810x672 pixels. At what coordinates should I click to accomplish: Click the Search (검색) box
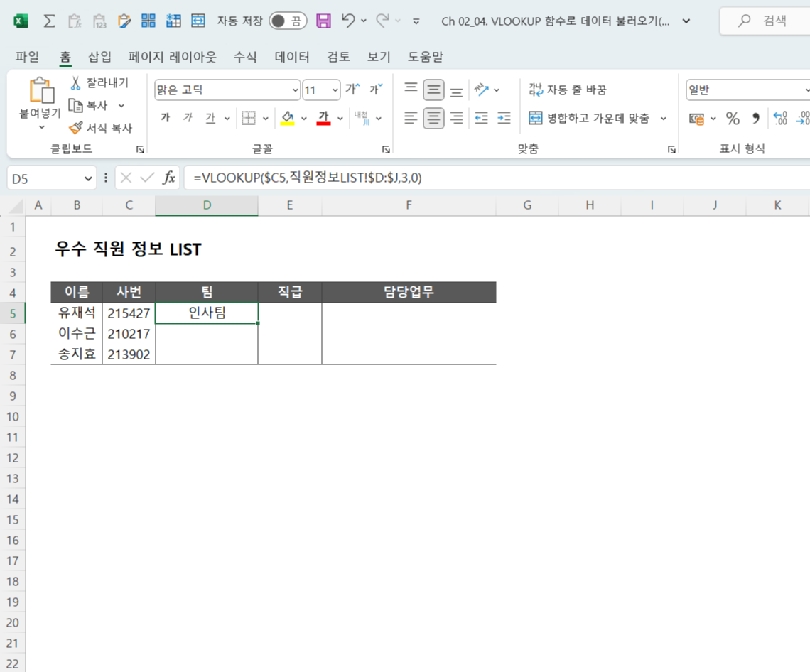(765, 21)
